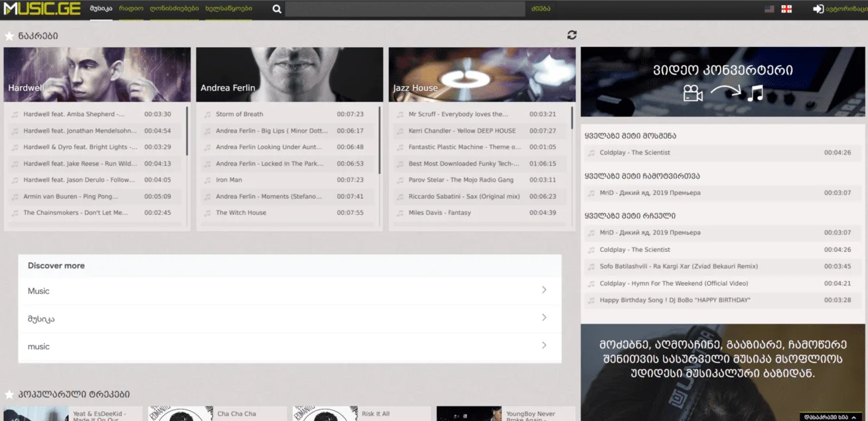Open the ლონისძიებები tab in top navigation
This screenshot has width=868, height=421.
[x=174, y=9]
